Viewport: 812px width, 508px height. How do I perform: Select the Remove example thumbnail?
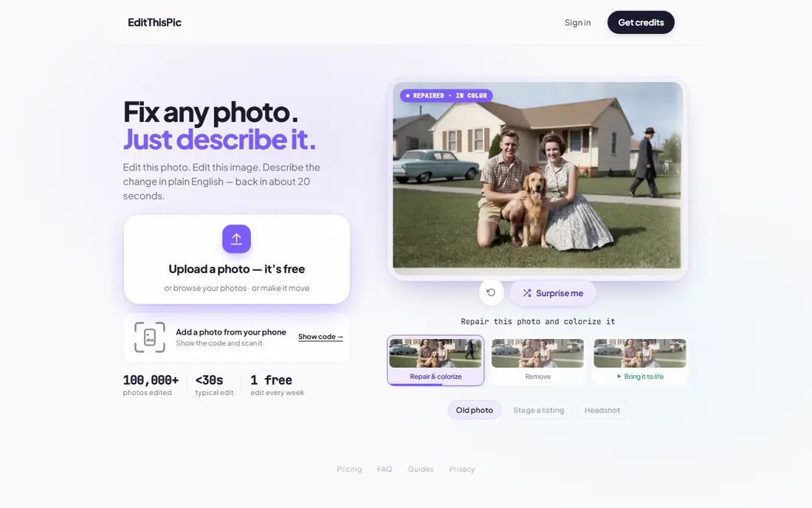pos(537,360)
